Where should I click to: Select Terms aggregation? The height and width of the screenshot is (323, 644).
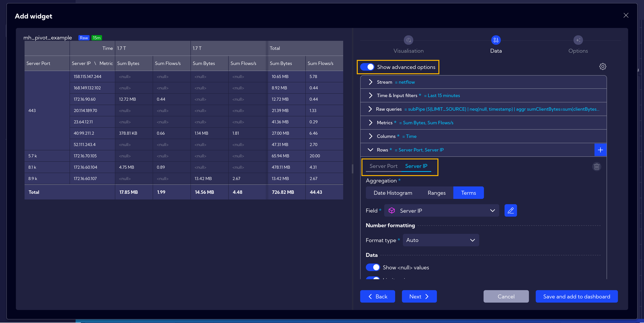468,193
